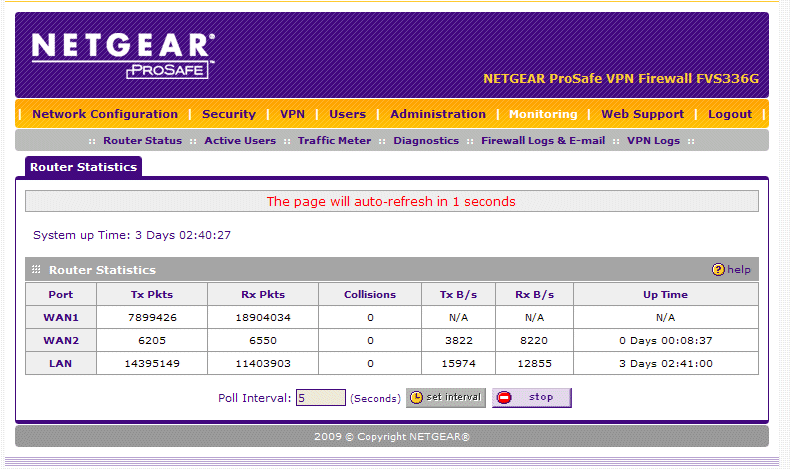Open the Monitoring menu
This screenshot has width=790, height=469.
click(x=543, y=114)
